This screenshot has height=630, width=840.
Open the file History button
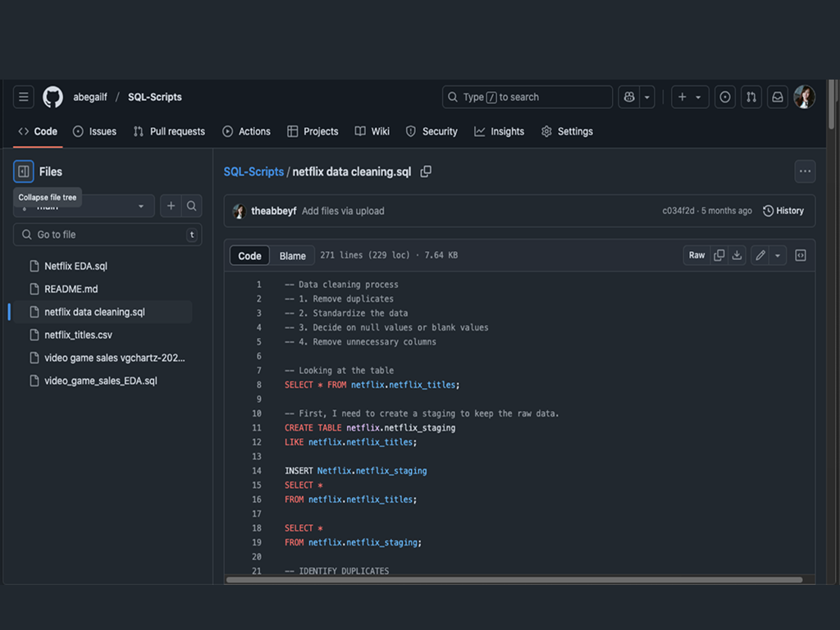pyautogui.click(x=783, y=211)
